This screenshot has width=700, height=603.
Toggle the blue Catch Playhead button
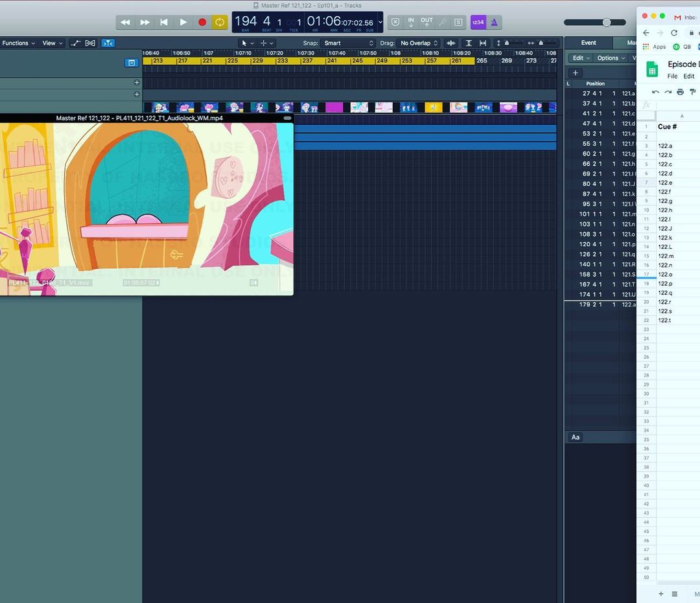pyautogui.click(x=108, y=43)
